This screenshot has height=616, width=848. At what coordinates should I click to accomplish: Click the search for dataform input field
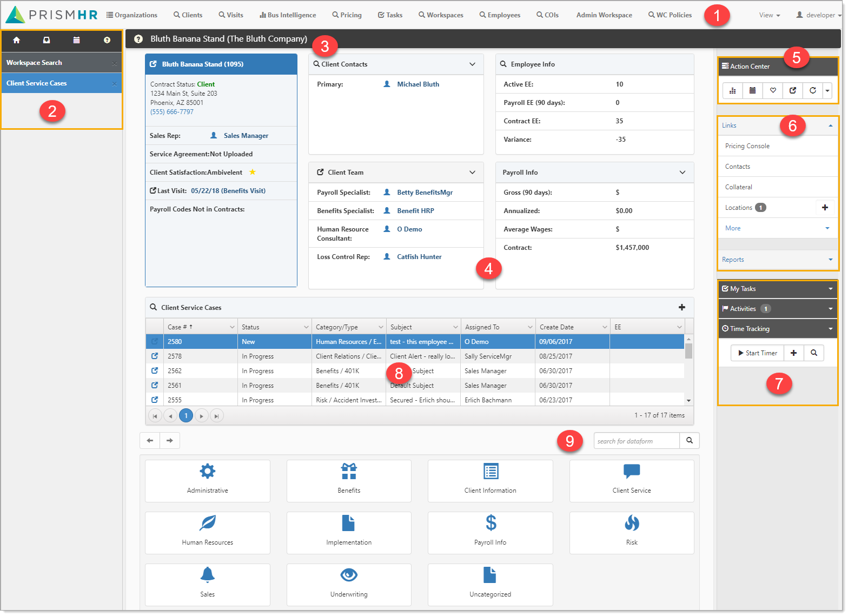637,440
